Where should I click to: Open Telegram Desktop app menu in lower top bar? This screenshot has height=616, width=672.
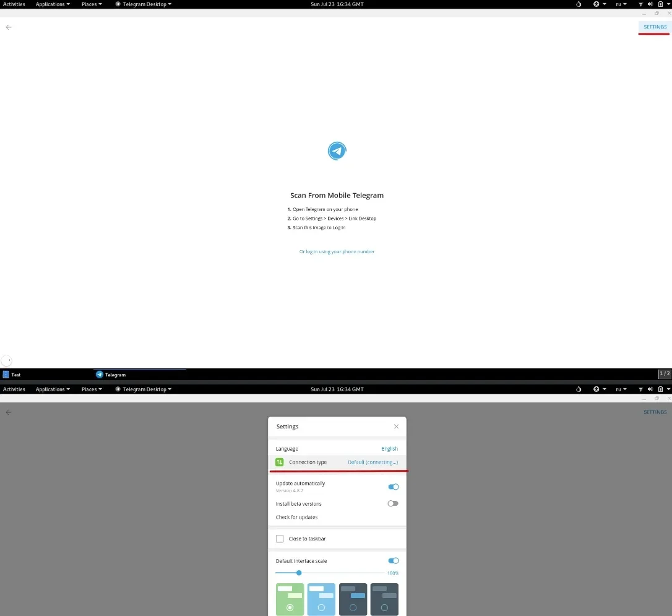pyautogui.click(x=144, y=389)
